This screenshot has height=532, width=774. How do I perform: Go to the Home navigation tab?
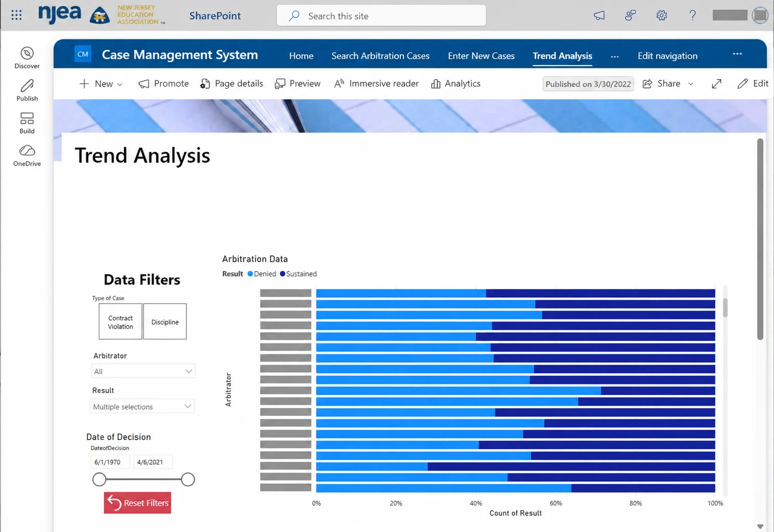301,56
